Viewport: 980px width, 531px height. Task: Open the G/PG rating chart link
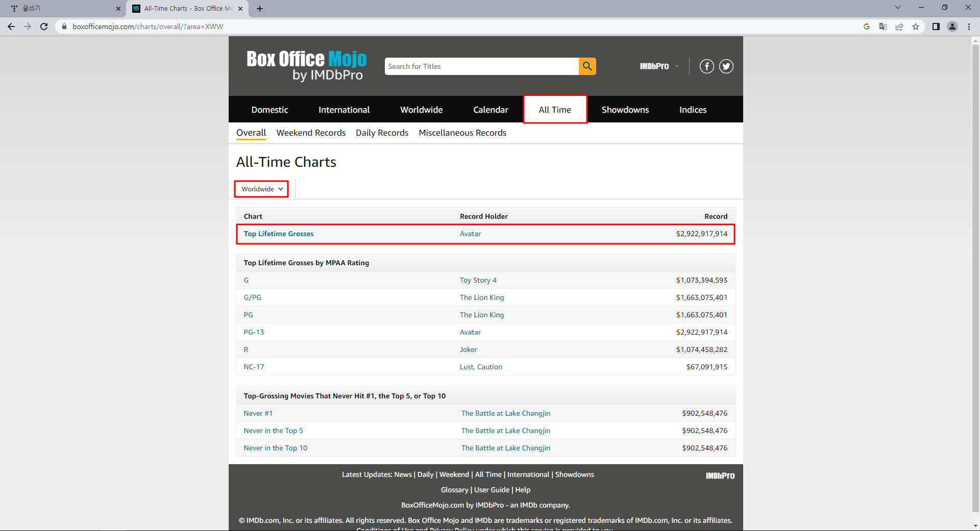[252, 297]
